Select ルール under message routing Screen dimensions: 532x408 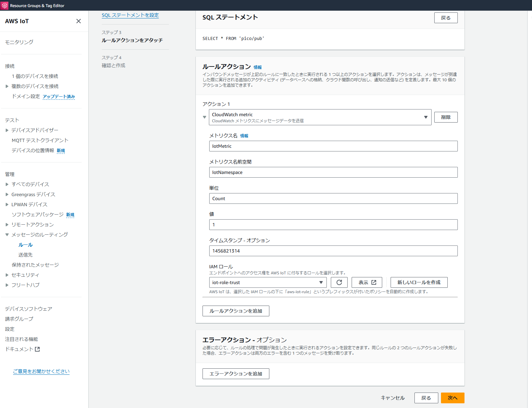click(26, 245)
